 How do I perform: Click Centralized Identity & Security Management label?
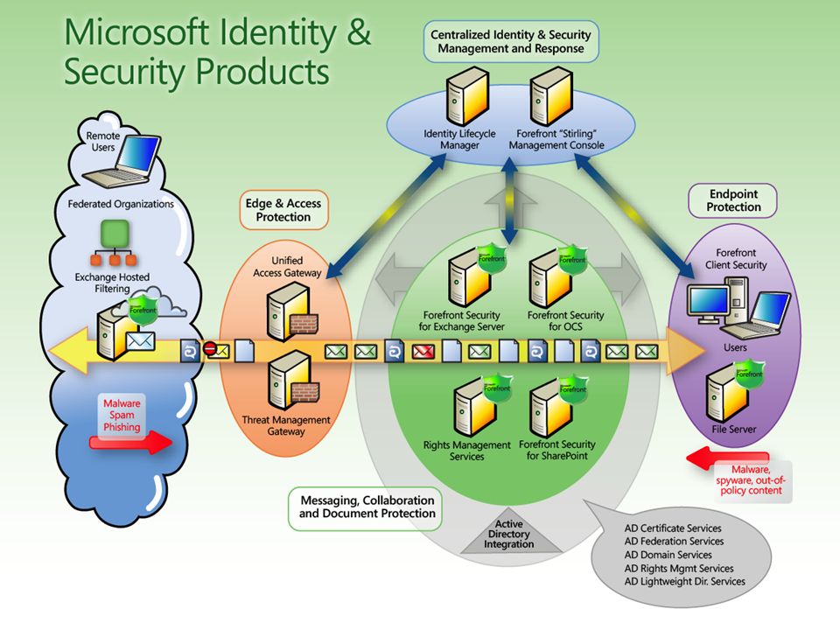click(x=510, y=42)
